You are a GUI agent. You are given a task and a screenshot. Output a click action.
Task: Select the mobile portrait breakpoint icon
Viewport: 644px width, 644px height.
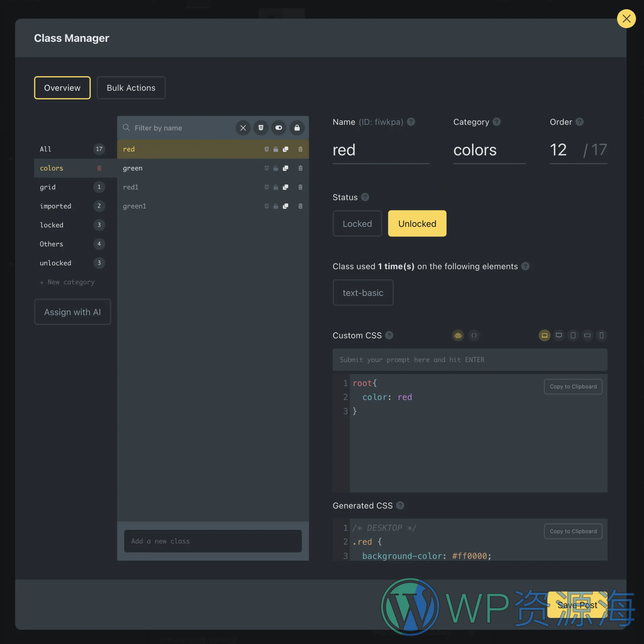pos(601,335)
